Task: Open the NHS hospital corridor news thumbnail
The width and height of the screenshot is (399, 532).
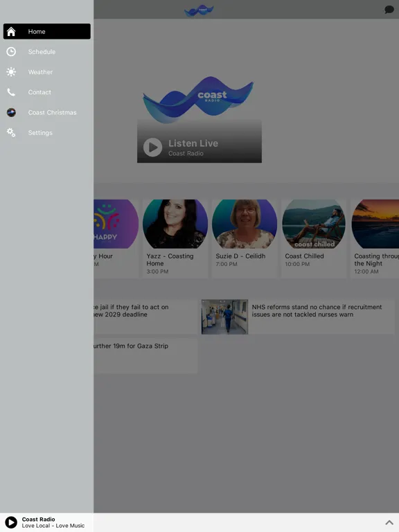Action: tap(224, 317)
